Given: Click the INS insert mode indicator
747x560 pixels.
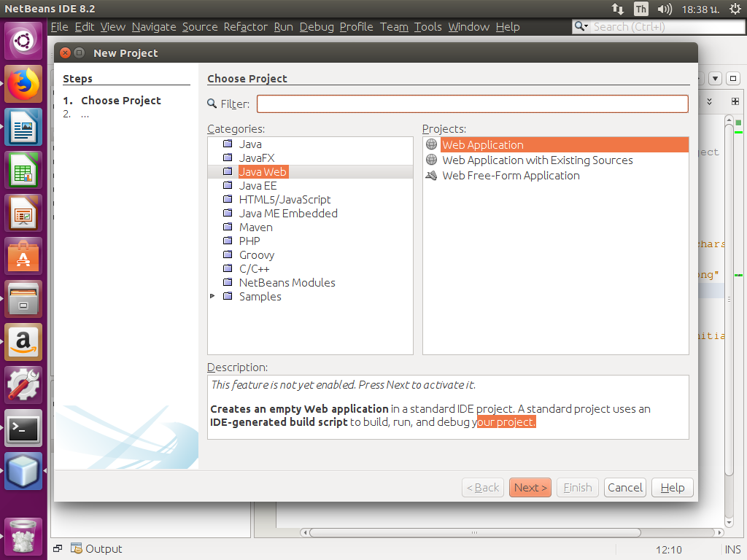Looking at the screenshot, I should tap(732, 550).
